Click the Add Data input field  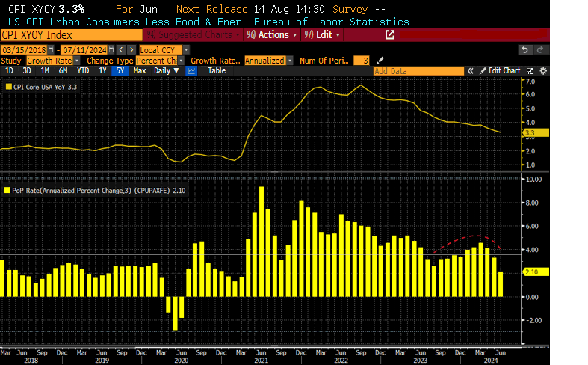(x=419, y=71)
